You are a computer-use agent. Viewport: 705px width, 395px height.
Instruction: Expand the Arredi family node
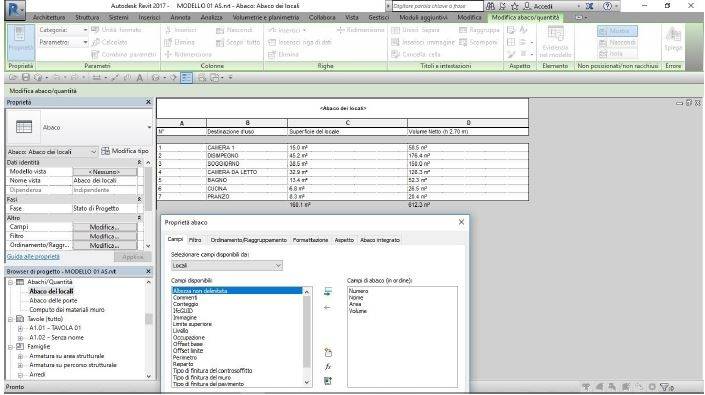[20, 375]
